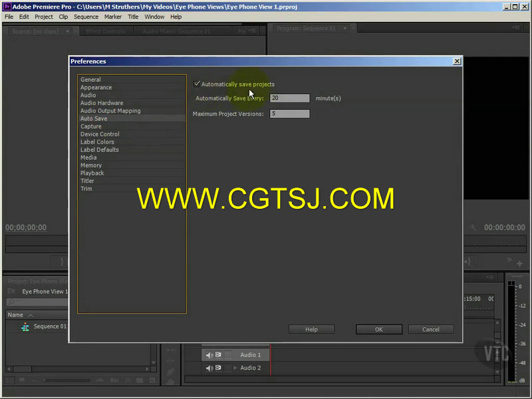Open Program monitor wrench settings icon

473,227
